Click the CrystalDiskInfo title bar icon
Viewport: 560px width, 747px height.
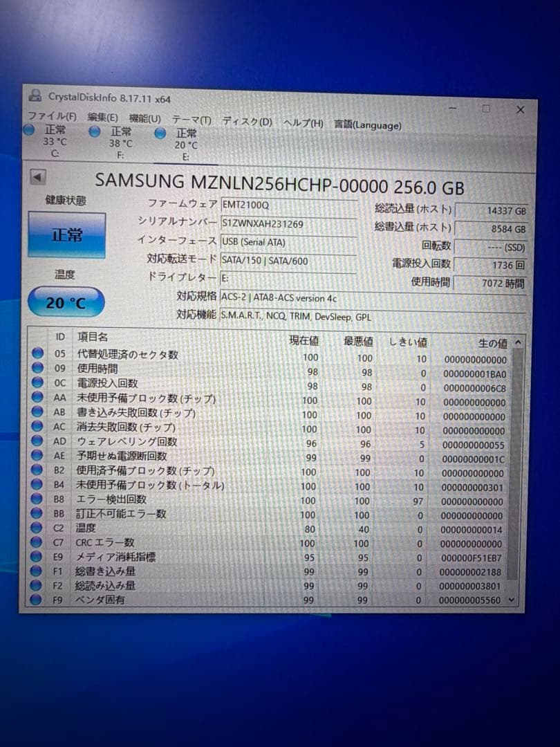[35, 95]
